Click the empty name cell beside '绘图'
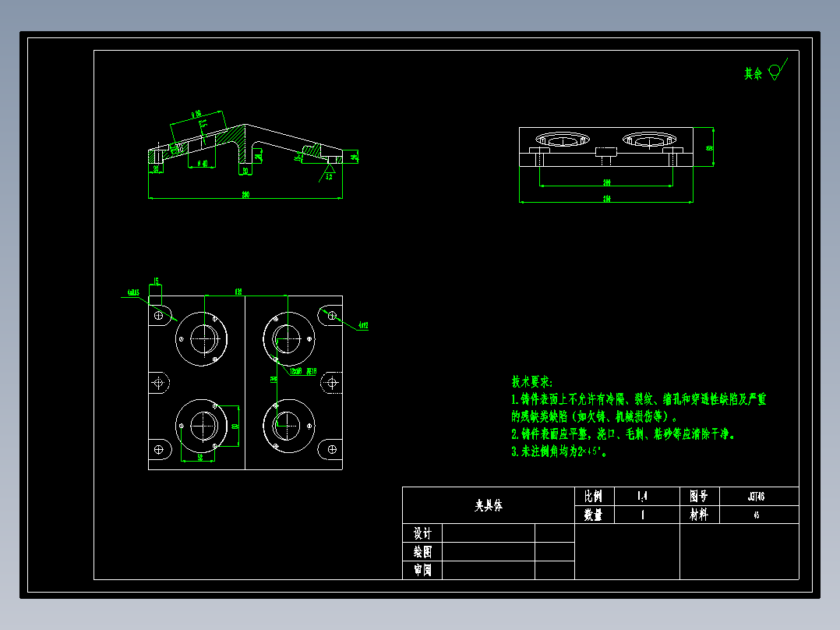The image size is (840, 630). click(488, 552)
